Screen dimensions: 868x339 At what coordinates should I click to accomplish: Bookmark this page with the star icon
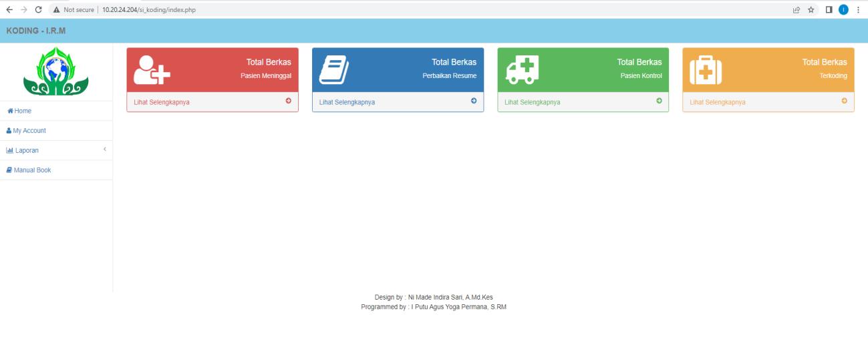click(811, 9)
